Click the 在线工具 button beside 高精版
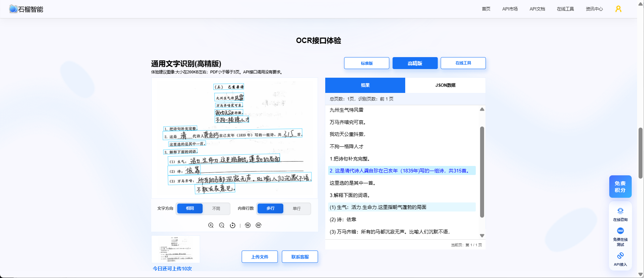Screen dimensions: 644x278 (x=463, y=63)
